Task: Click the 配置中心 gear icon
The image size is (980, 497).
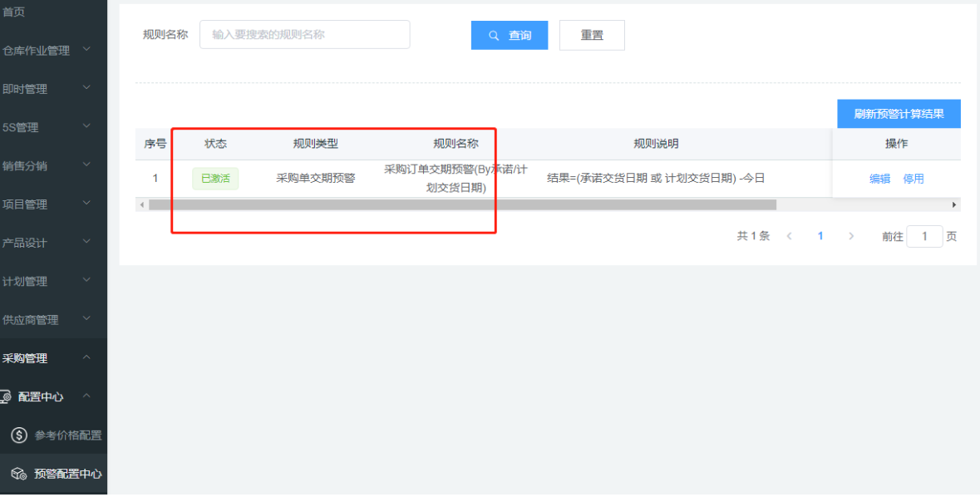Action: point(5,396)
